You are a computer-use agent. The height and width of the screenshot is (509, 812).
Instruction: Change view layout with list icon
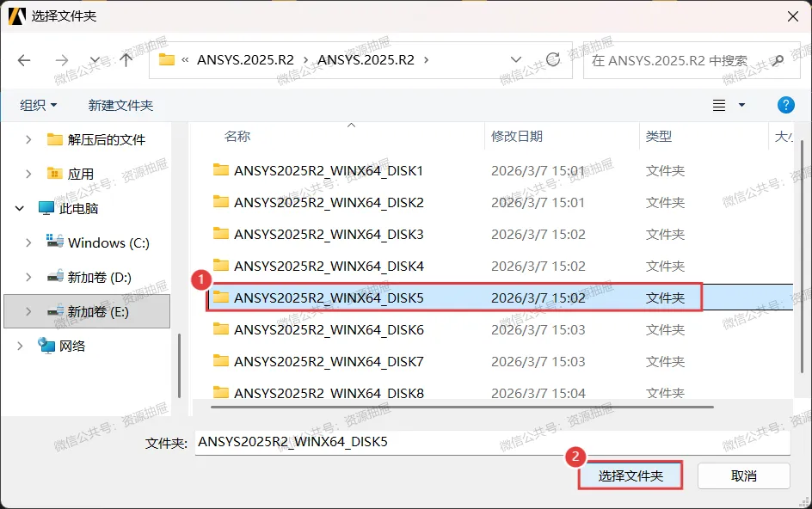[719, 105]
